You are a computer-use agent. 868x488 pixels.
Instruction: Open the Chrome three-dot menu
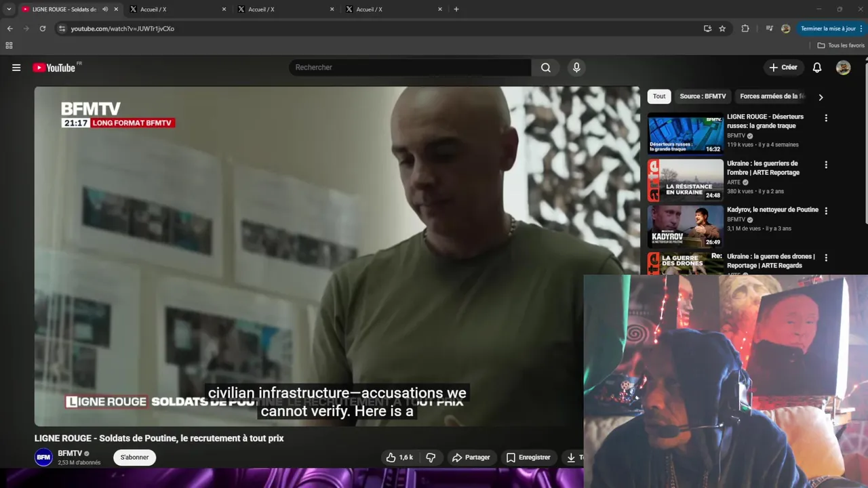tap(861, 28)
